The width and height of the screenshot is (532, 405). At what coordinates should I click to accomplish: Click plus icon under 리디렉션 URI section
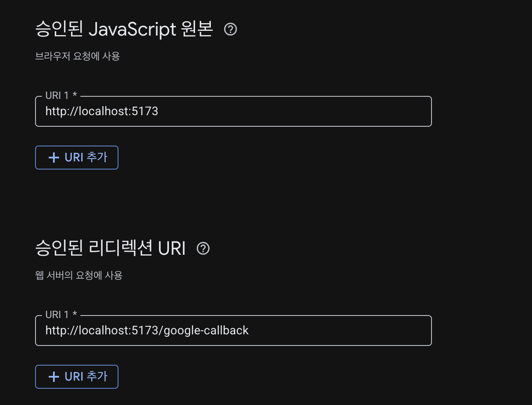[x=54, y=377]
